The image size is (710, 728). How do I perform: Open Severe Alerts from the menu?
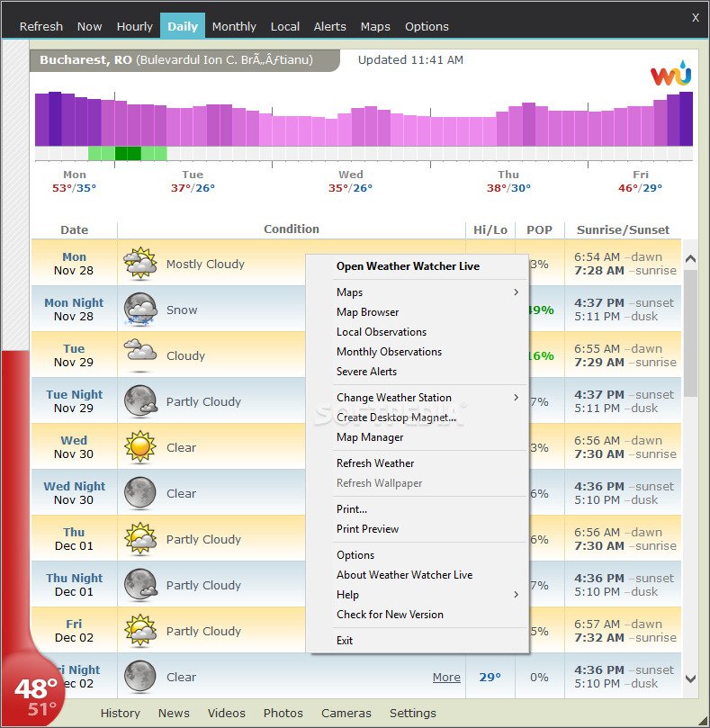pos(366,372)
